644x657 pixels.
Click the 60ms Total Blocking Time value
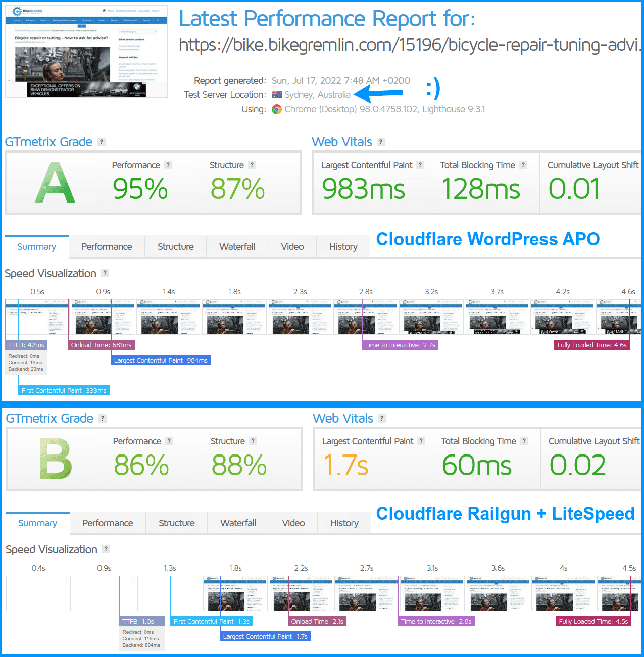(477, 466)
